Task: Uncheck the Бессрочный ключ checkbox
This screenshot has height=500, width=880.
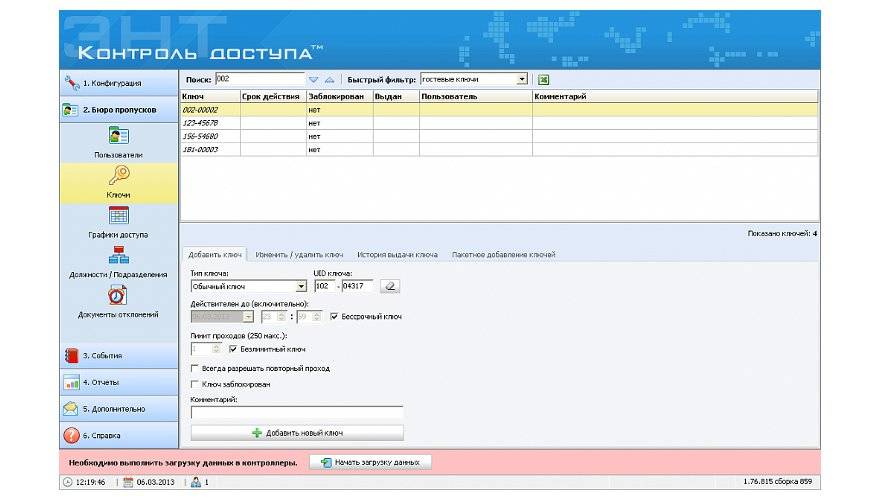Action: [x=334, y=317]
